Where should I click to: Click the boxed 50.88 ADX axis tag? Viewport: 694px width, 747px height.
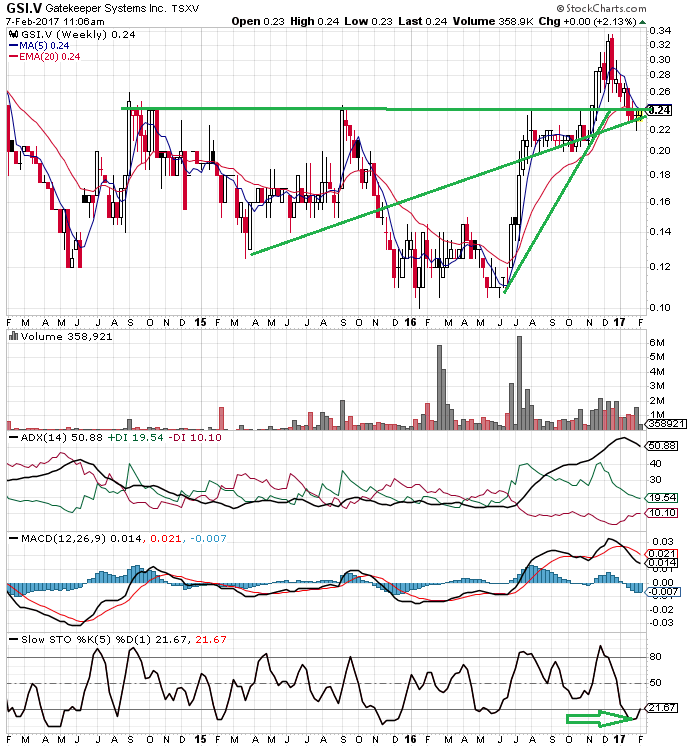tap(661, 446)
